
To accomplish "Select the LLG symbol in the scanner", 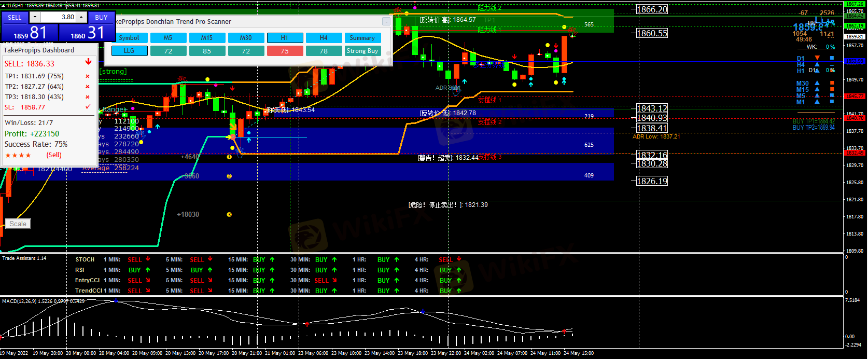I will [x=129, y=51].
